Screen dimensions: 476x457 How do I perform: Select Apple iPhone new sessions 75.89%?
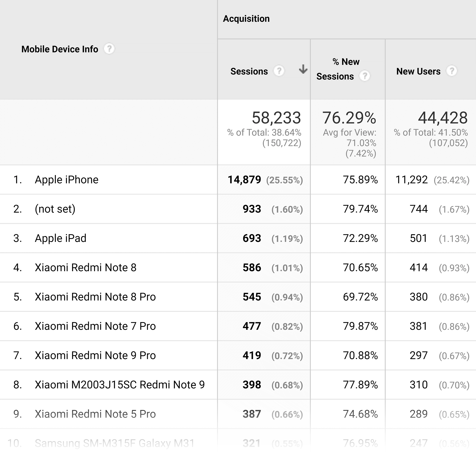[x=360, y=180]
